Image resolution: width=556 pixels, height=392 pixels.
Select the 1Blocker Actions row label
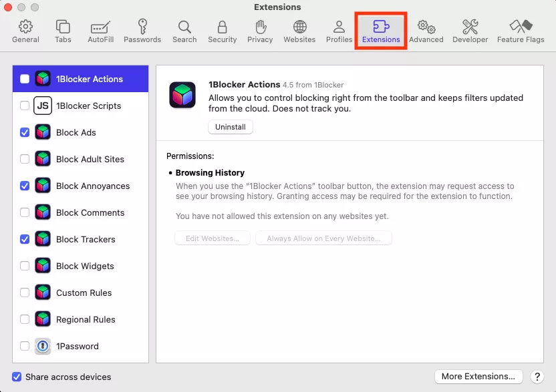(x=90, y=79)
